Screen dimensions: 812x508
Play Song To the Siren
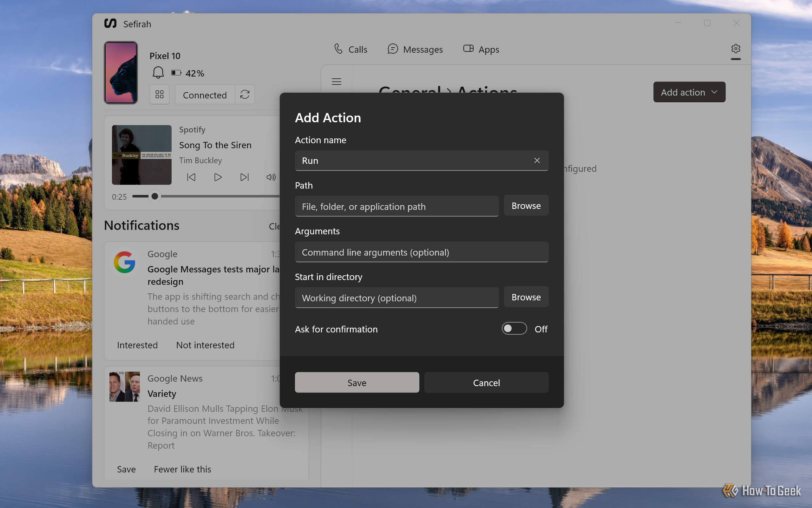coord(218,177)
